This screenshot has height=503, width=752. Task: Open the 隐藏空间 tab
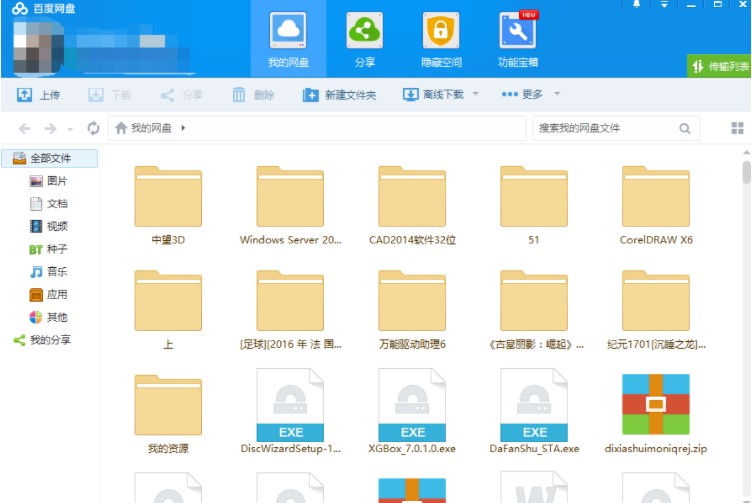[x=441, y=39]
